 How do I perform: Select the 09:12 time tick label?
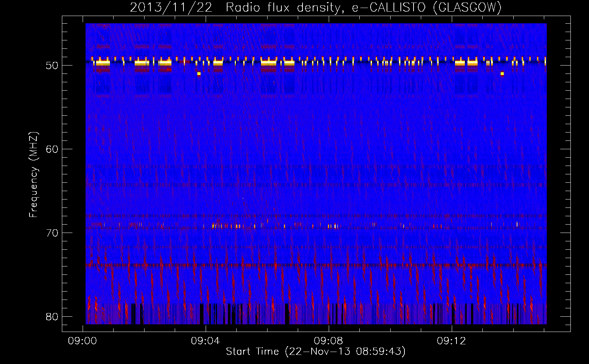[x=451, y=341]
